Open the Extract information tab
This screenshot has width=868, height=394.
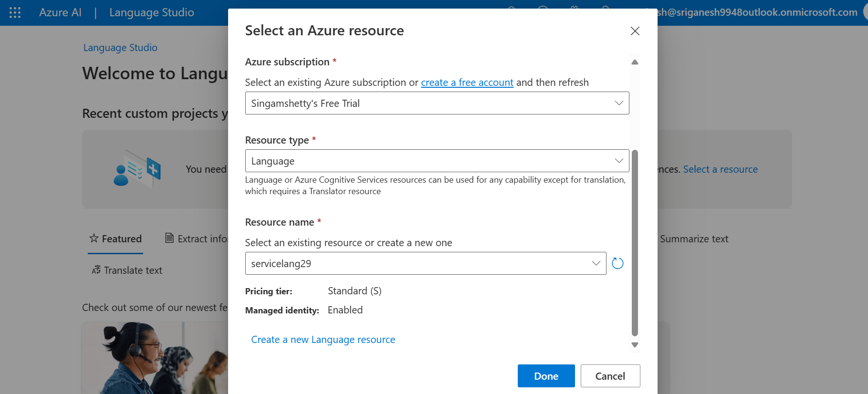pos(196,238)
